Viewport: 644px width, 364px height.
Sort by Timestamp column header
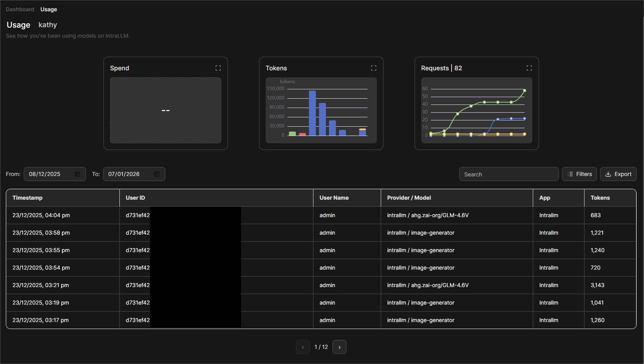click(28, 198)
